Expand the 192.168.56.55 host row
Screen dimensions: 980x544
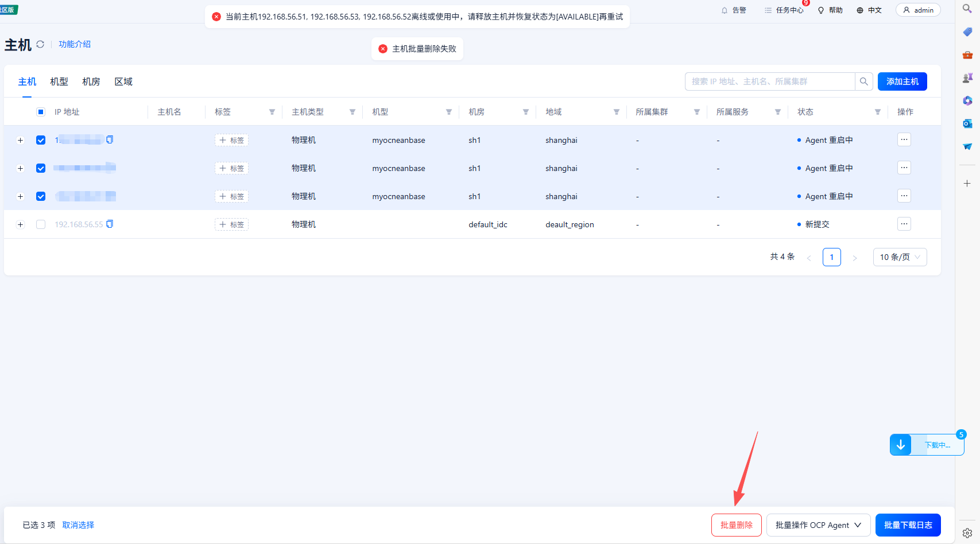coord(21,224)
